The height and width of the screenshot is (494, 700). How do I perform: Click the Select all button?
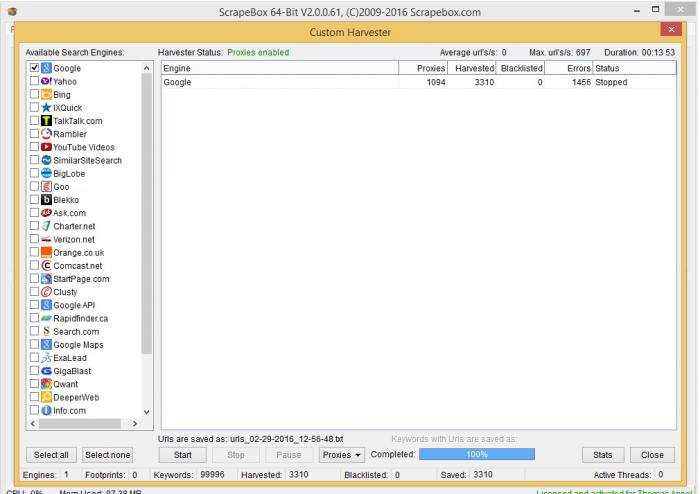pos(51,455)
